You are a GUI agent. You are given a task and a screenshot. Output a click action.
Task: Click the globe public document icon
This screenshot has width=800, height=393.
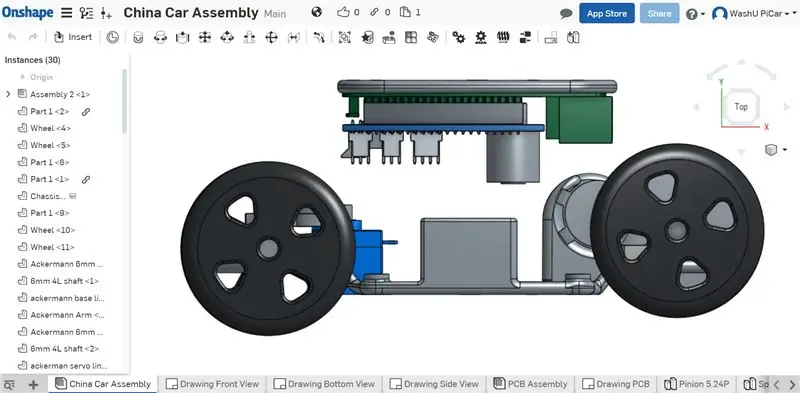[317, 12]
